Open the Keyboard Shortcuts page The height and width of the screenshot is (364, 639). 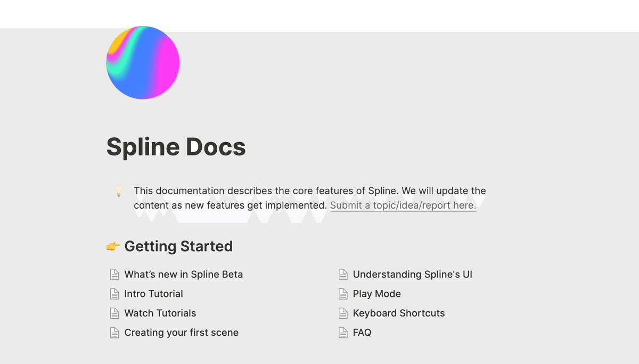(x=399, y=313)
